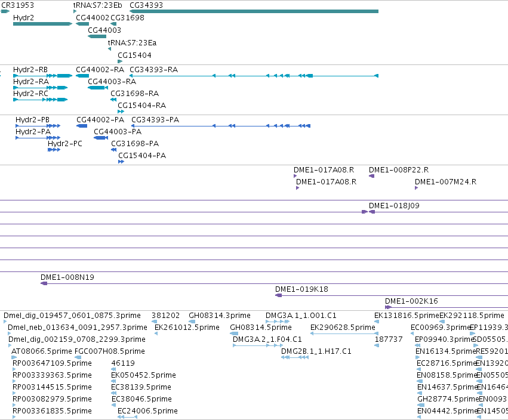
Task: Click the Dmel_dig_019457_0601_0875.3prime EST
Action: pyautogui.click(x=5, y=322)
